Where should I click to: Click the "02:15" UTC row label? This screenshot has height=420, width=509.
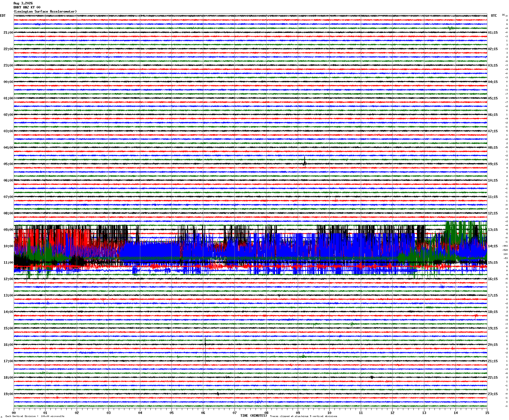point(493,49)
